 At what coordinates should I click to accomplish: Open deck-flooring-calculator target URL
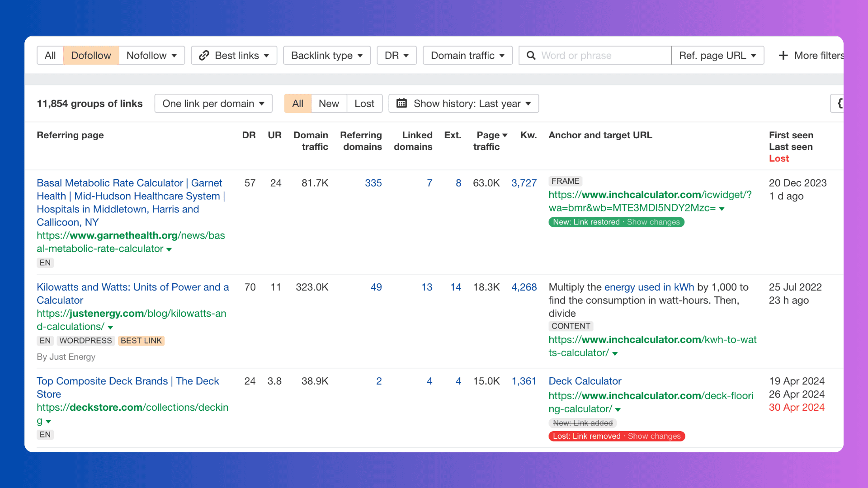point(651,402)
